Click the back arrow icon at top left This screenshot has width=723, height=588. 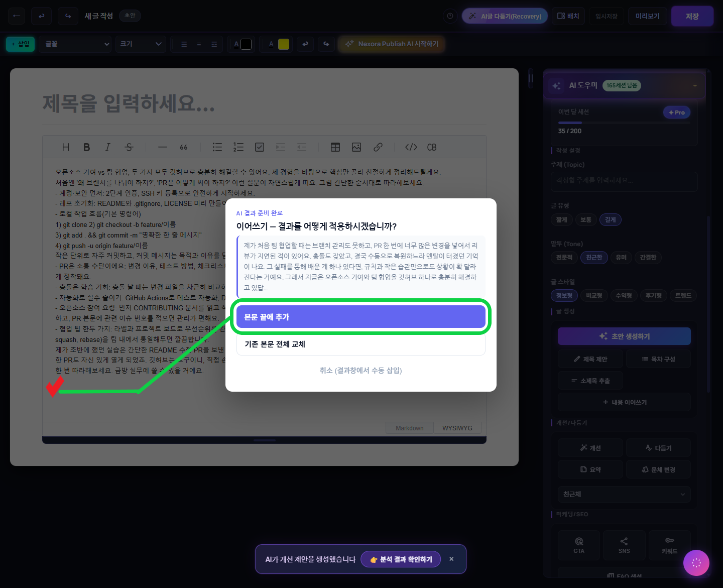pyautogui.click(x=17, y=16)
